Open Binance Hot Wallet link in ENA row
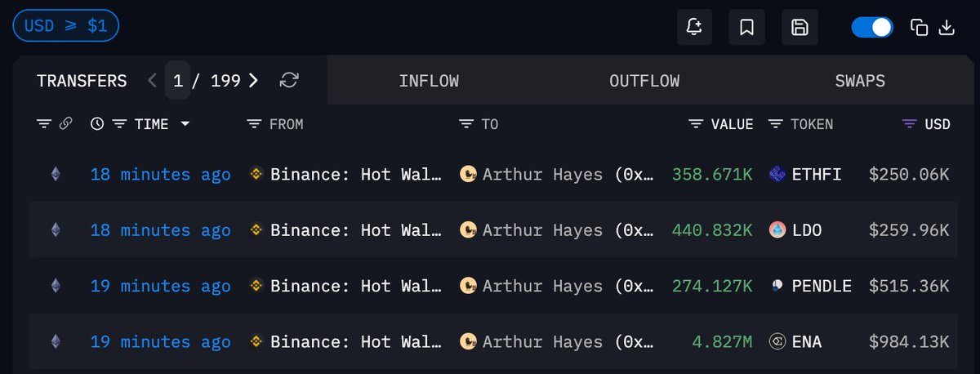Screen dimensions: 980x374 click(356, 341)
